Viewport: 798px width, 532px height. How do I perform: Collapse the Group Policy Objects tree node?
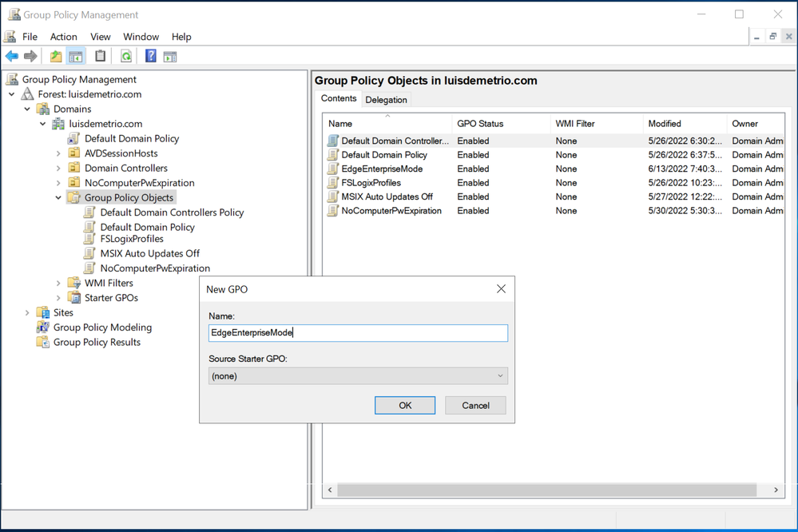58,197
